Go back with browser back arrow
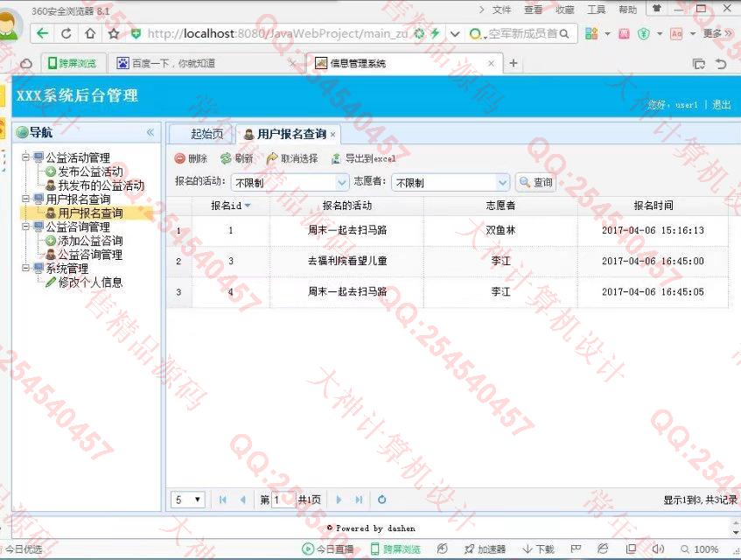The width and height of the screenshot is (741, 560). click(x=43, y=33)
